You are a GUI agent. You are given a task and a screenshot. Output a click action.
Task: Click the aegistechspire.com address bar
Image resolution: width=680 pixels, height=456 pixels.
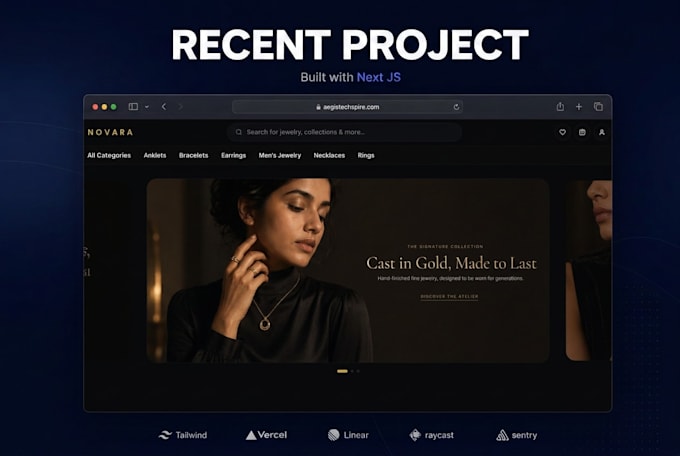pos(347,107)
